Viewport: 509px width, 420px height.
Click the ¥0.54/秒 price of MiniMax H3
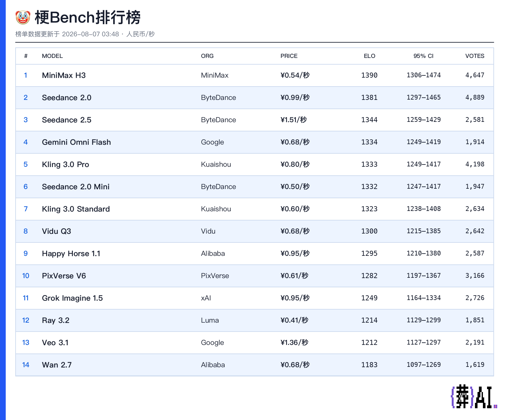coord(295,75)
